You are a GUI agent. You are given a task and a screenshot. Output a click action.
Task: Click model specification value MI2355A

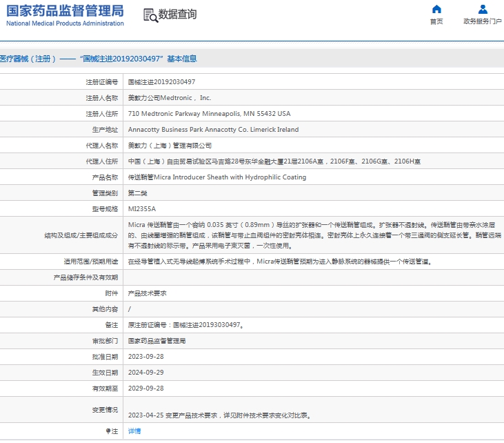click(x=142, y=209)
